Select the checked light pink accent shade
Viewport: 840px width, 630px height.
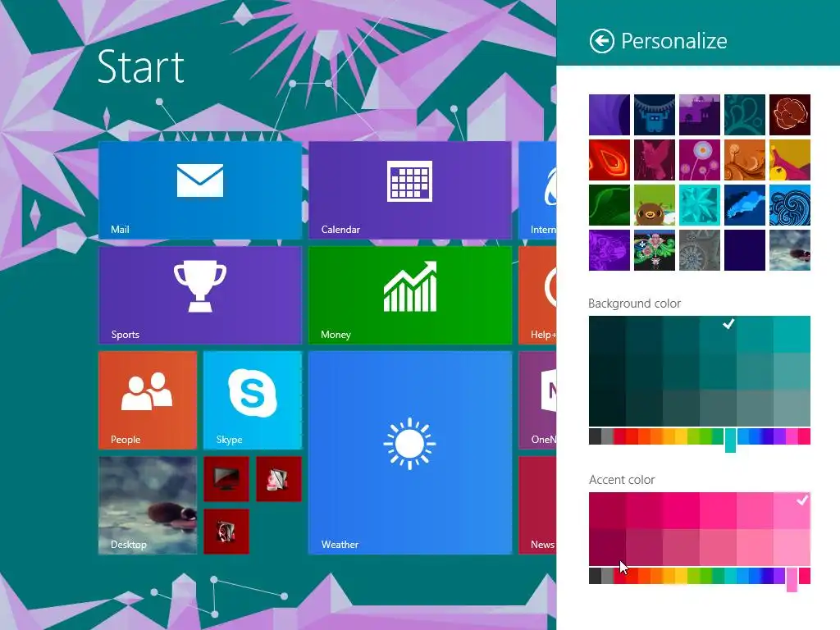[x=792, y=510]
